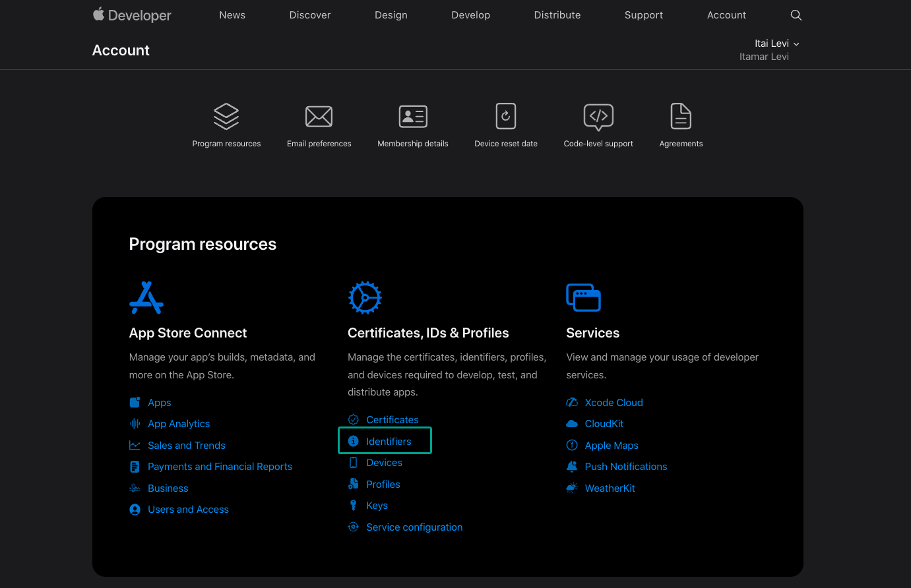Open the Business link

click(x=168, y=488)
